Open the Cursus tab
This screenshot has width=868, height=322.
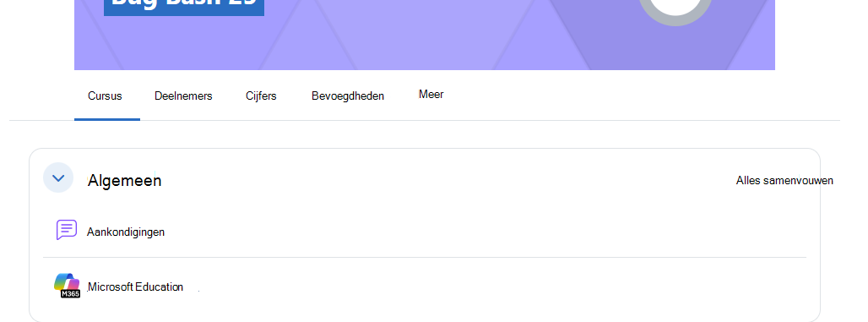pyautogui.click(x=106, y=96)
